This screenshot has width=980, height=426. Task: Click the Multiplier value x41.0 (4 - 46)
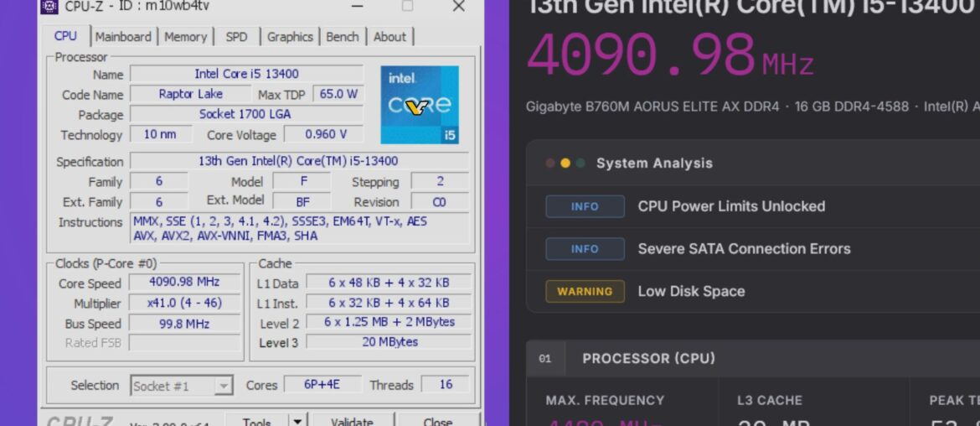184,303
